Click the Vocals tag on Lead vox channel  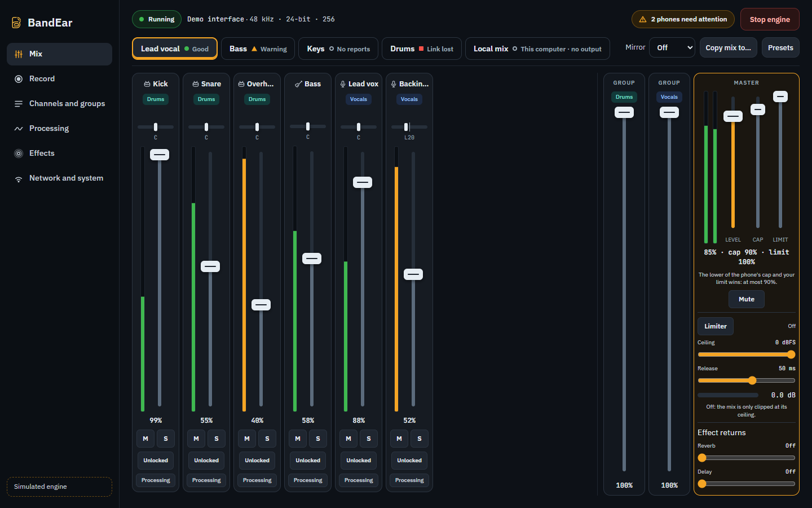pos(359,99)
